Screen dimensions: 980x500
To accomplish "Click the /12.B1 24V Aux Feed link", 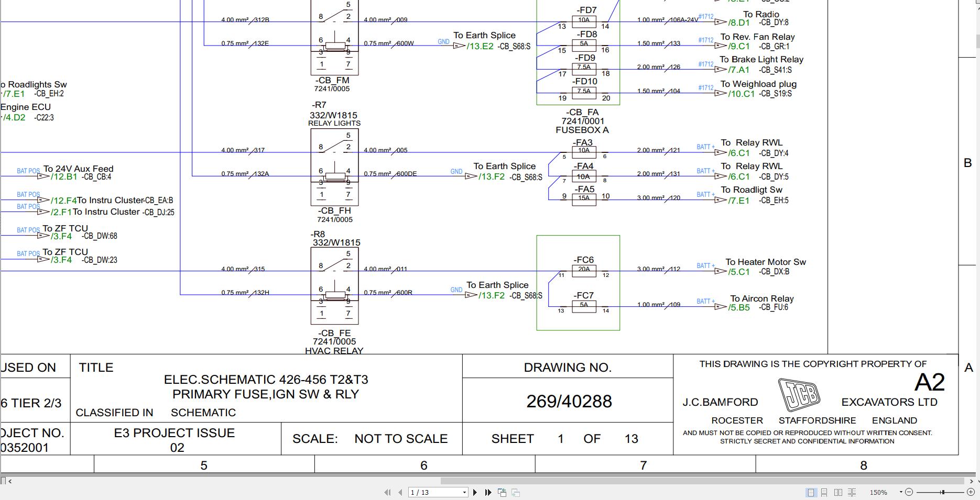I will click(x=63, y=176).
